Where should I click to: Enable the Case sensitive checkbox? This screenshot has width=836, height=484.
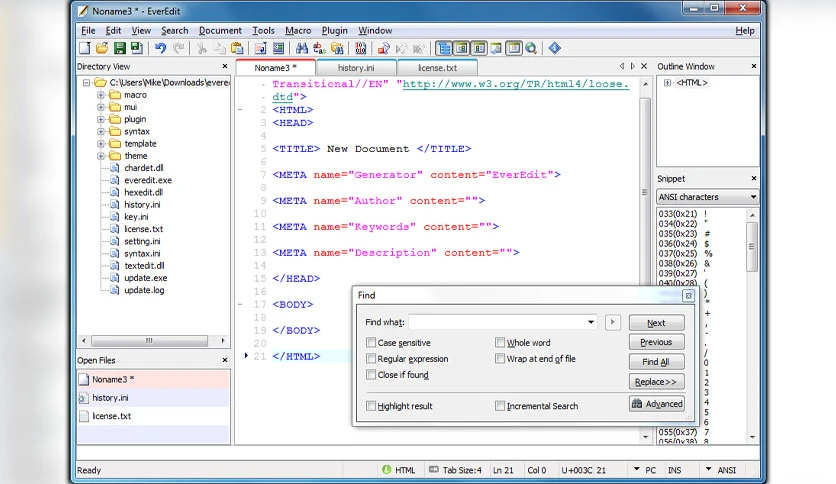pyautogui.click(x=371, y=342)
